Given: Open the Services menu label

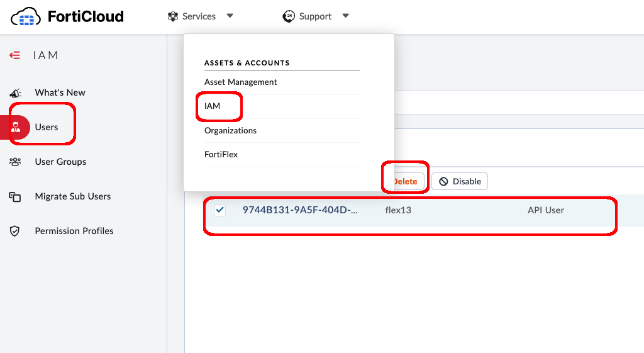Looking at the screenshot, I should pos(199,16).
